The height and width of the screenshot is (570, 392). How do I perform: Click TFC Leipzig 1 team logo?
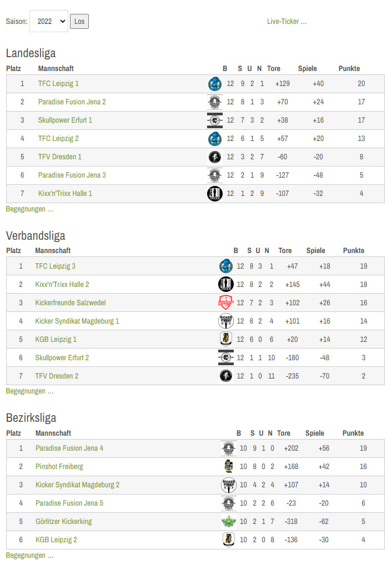tap(214, 84)
